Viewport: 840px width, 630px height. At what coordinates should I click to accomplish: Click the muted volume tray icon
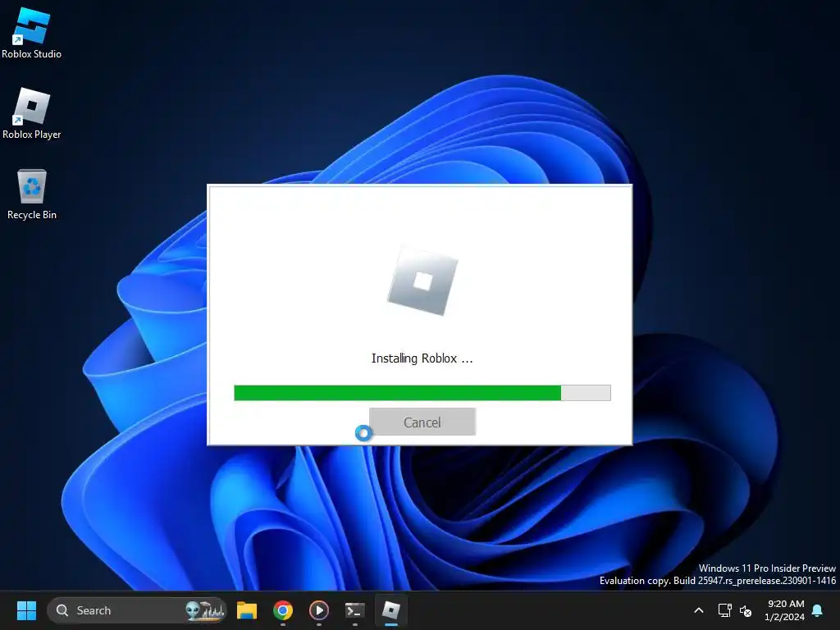(746, 610)
